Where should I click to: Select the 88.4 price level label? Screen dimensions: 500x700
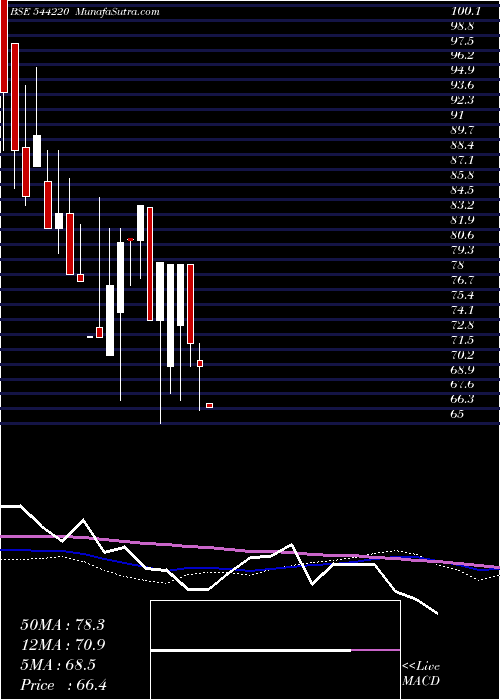[462, 145]
